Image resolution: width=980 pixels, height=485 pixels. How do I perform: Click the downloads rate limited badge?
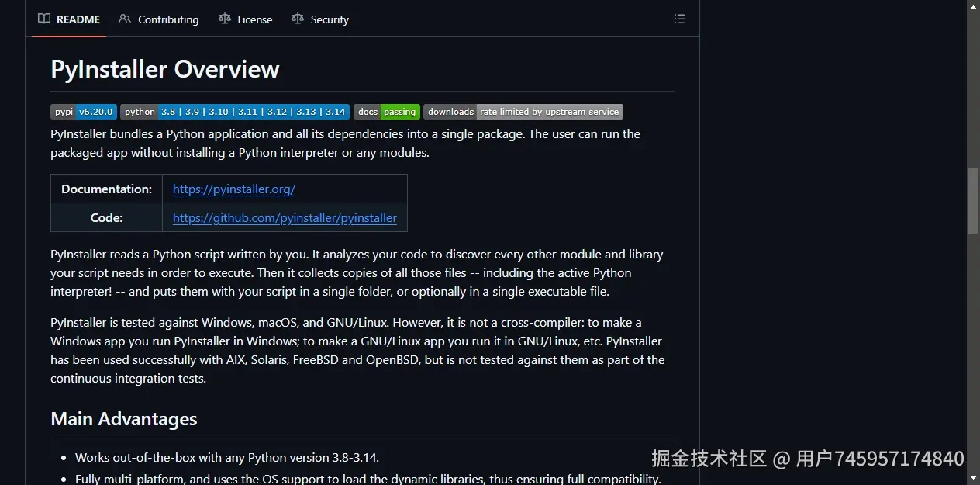click(x=523, y=112)
